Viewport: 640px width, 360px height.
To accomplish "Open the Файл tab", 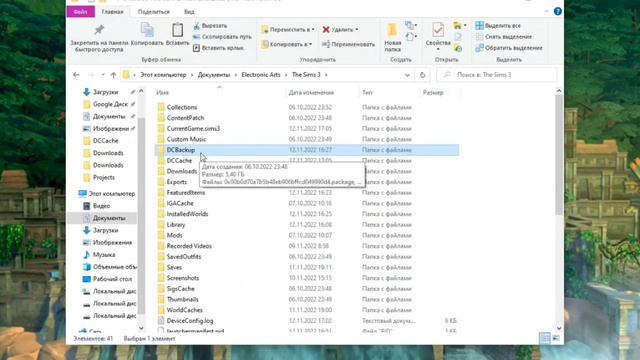I will pos(80,12).
